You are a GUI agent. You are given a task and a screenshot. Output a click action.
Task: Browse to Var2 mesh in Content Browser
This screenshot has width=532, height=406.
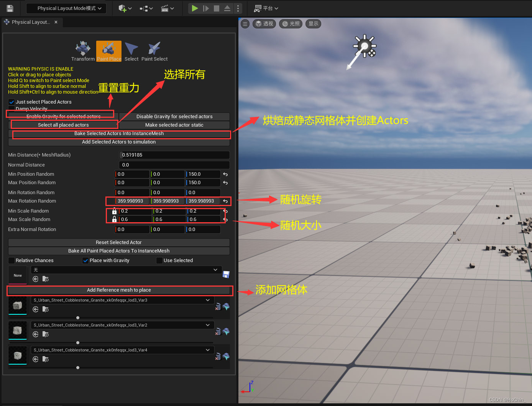click(x=45, y=334)
